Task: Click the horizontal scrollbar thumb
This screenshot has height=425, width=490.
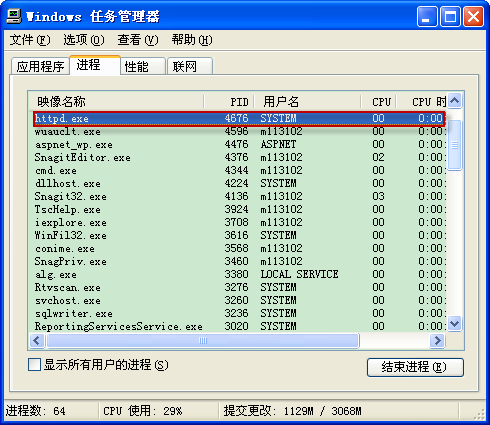Action: 203,341
